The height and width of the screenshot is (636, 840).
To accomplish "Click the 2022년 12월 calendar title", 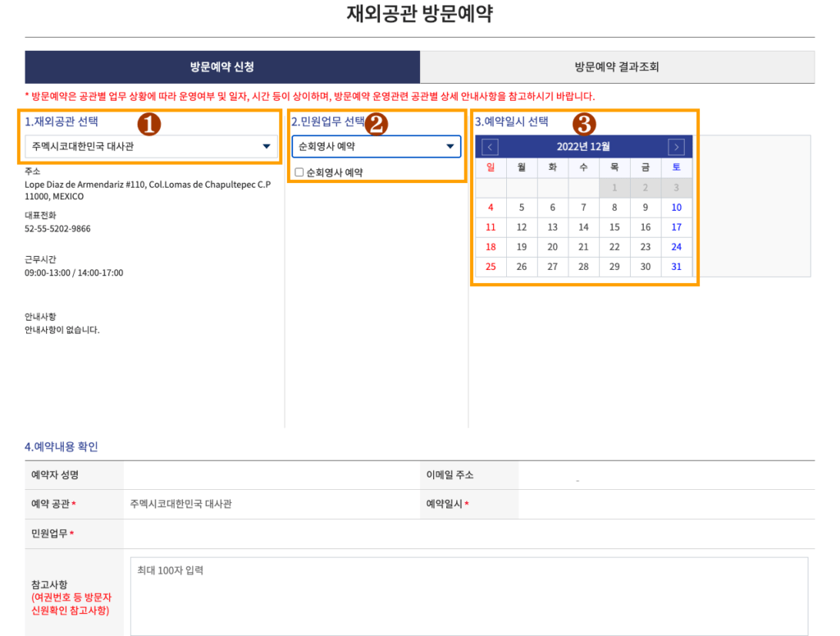I will [583, 147].
